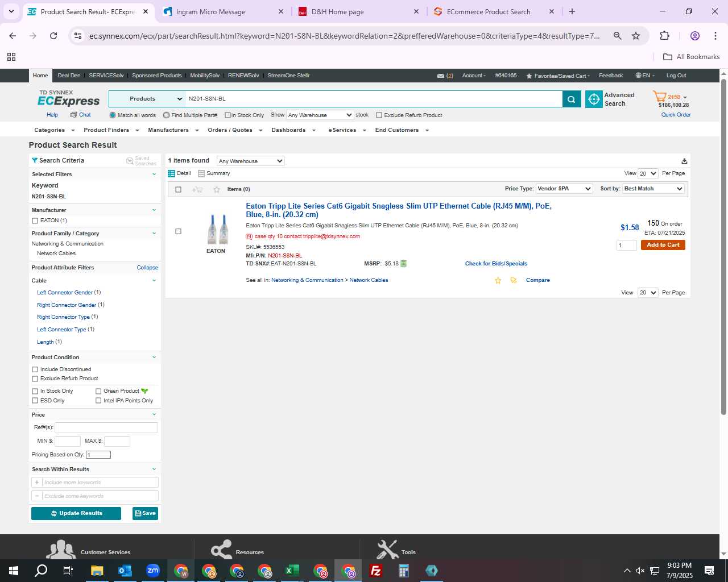This screenshot has width=728, height=582.
Task: Open Check for Bids/Specials link
Action: 496,264
